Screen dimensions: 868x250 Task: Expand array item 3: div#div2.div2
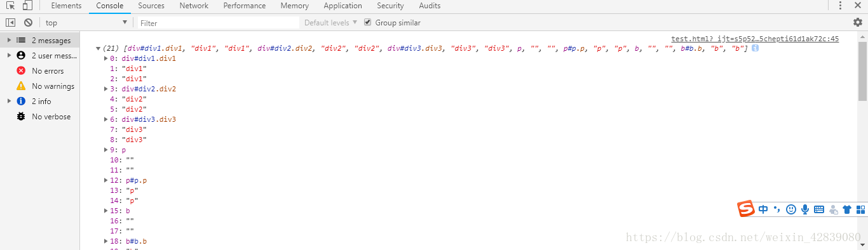coord(106,89)
